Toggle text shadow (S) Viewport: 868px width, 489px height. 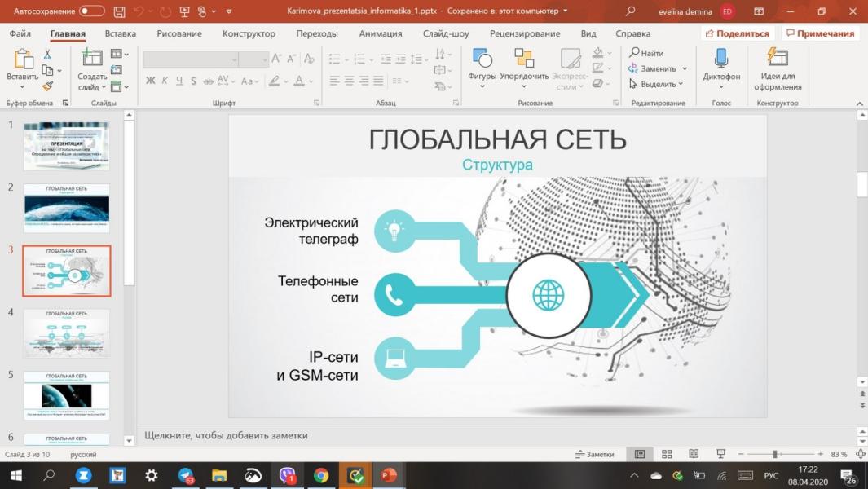(193, 81)
